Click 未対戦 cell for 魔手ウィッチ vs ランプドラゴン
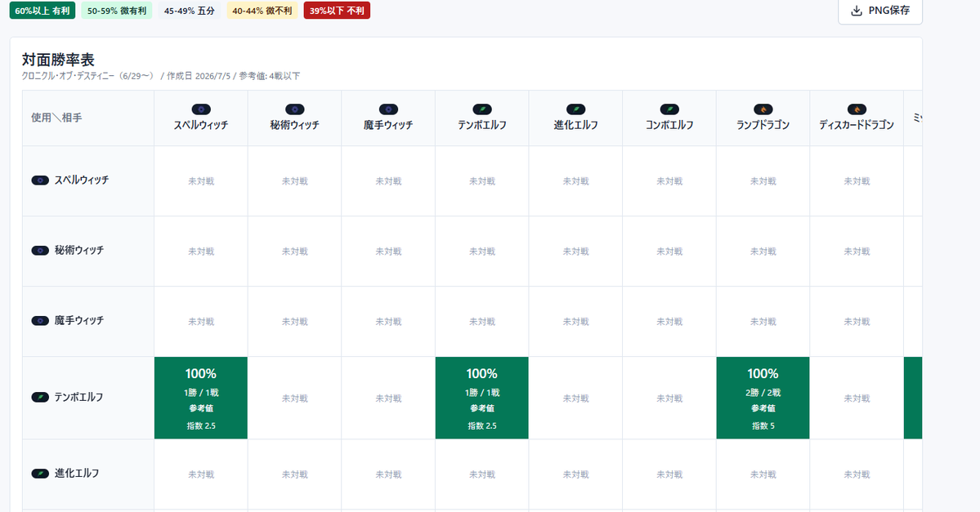Screen dimensions: 980x512 click(x=763, y=322)
